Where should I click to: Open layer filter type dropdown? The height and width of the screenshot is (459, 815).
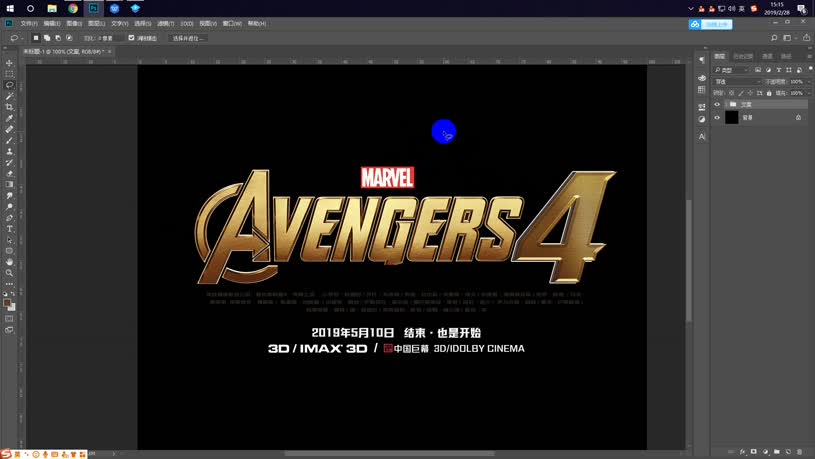click(732, 70)
